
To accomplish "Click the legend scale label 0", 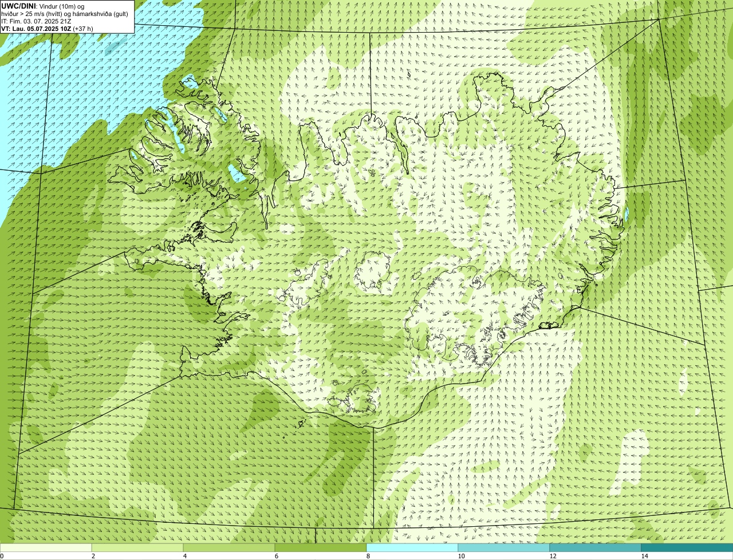I will click(x=2, y=556).
